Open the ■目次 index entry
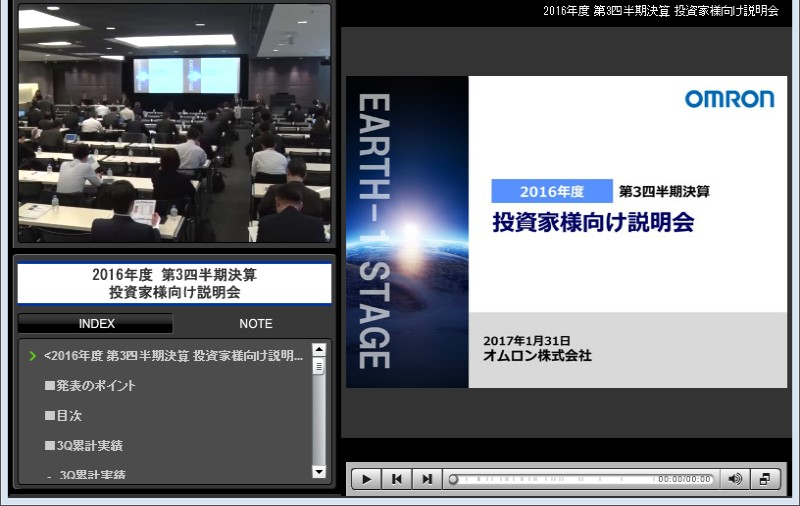The width and height of the screenshot is (800, 506). (x=63, y=415)
